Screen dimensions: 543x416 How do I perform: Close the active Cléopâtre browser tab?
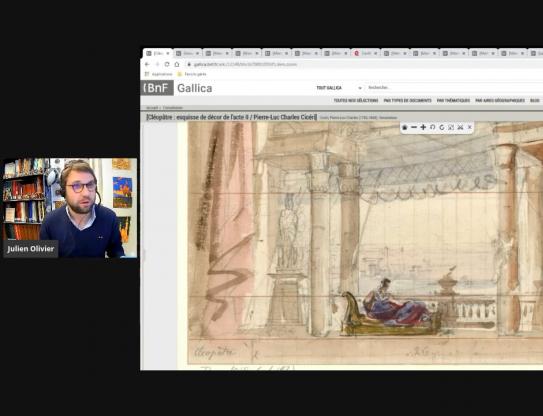(168, 53)
